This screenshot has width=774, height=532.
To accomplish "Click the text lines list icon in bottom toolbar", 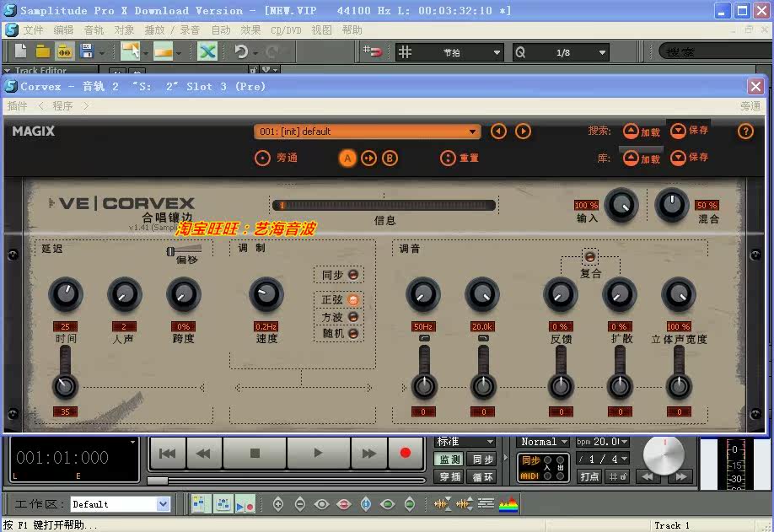I will 486,503.
